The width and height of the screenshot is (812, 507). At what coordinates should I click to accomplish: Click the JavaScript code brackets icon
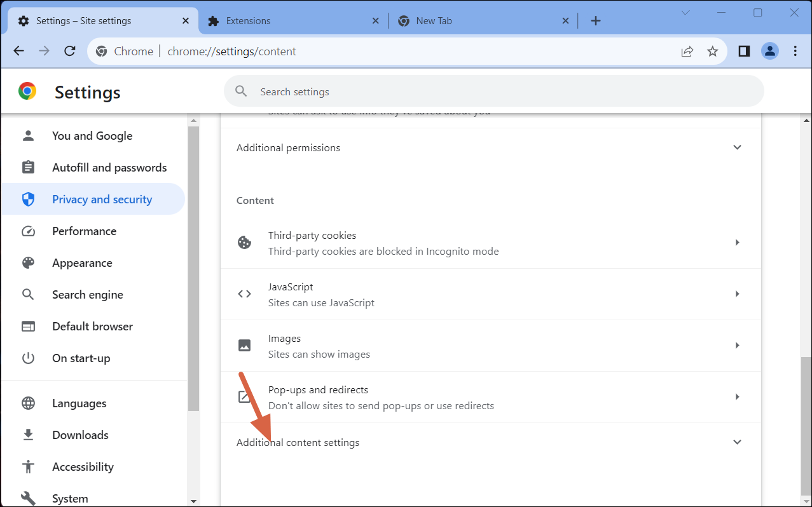(244, 294)
